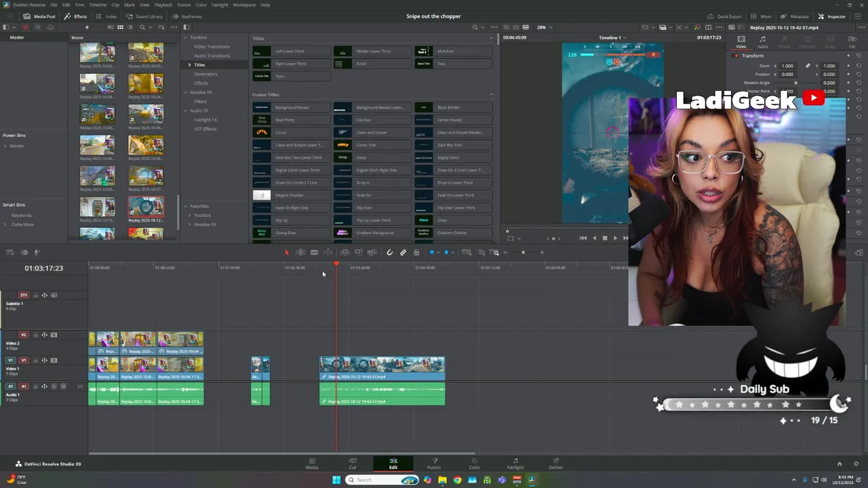Screen dimensions: 868x488
Task: Expand the Master power bin
Action: [5, 146]
